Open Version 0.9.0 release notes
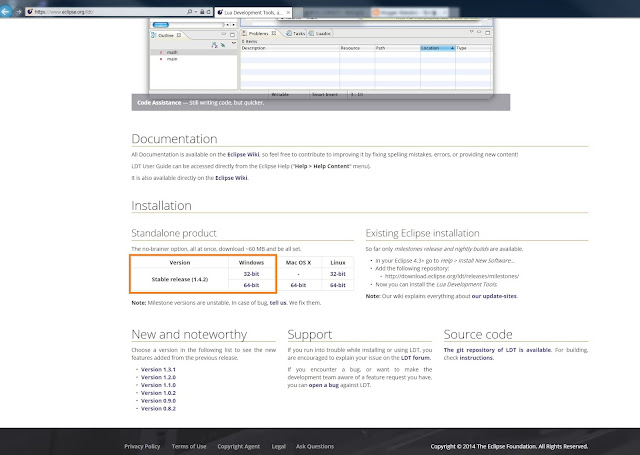 click(158, 401)
